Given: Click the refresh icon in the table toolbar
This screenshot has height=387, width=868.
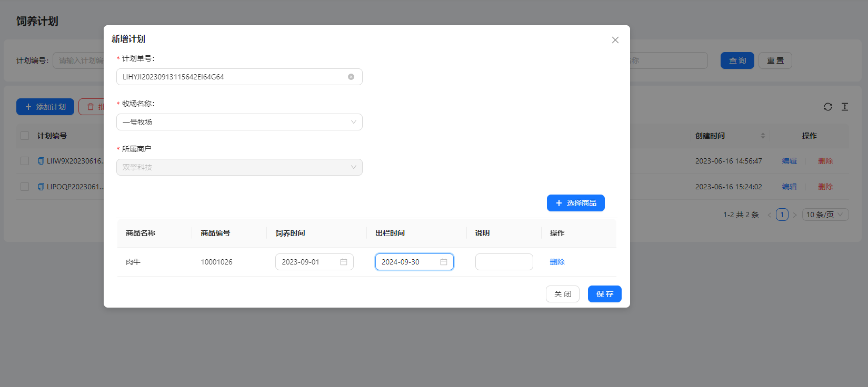Looking at the screenshot, I should point(828,107).
